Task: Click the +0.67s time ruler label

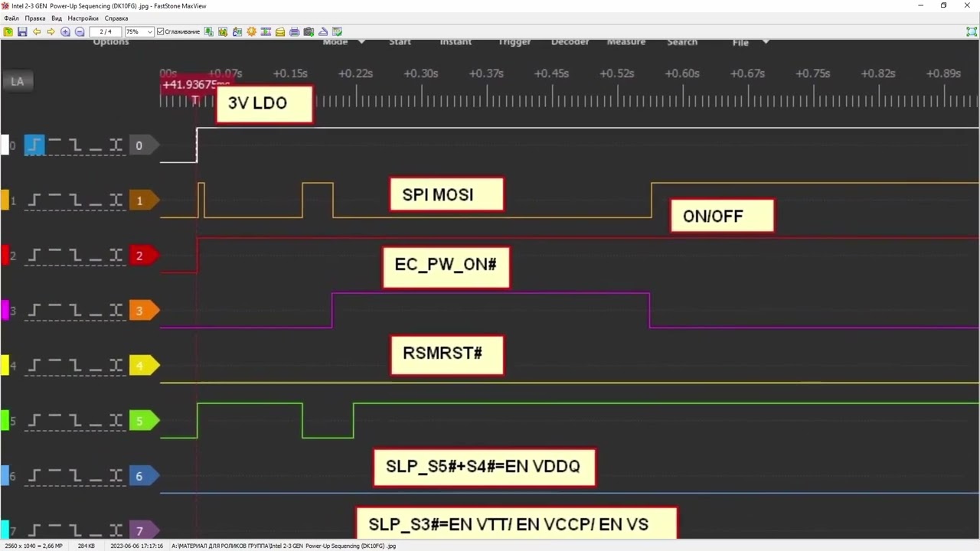Action: (x=747, y=73)
